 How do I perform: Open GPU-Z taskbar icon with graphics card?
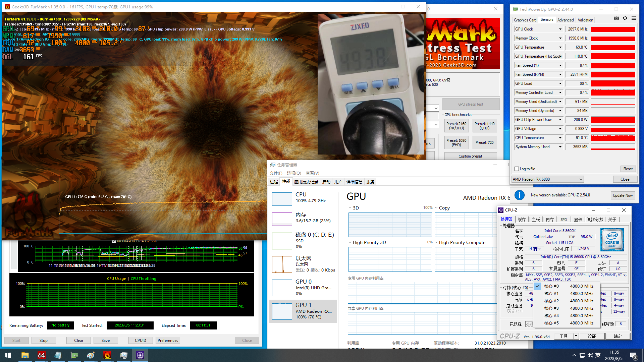click(74, 355)
